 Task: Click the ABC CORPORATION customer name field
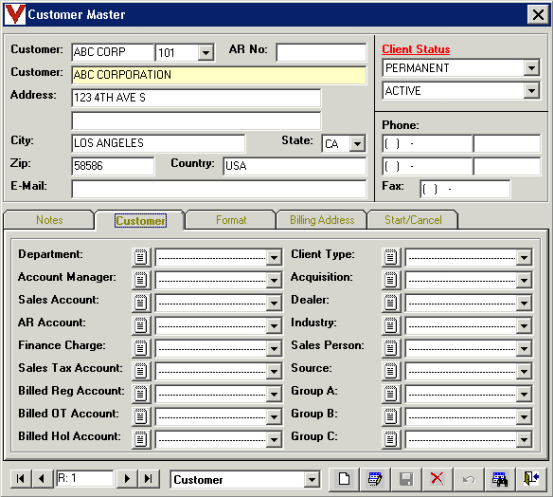point(219,75)
